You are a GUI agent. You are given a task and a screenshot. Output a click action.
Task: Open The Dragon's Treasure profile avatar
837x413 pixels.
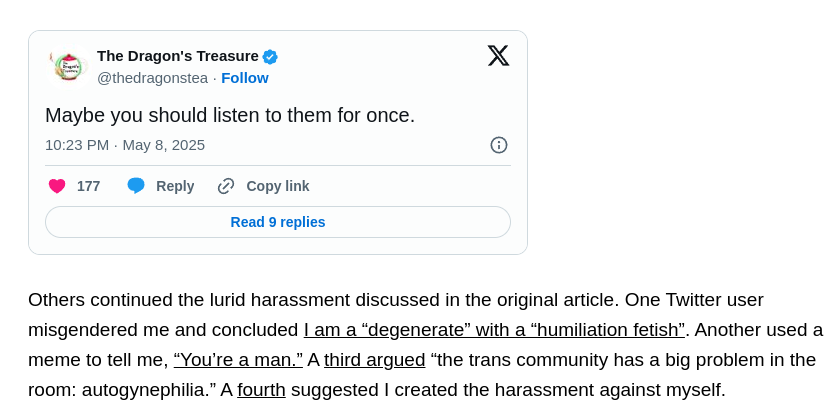tap(68, 66)
